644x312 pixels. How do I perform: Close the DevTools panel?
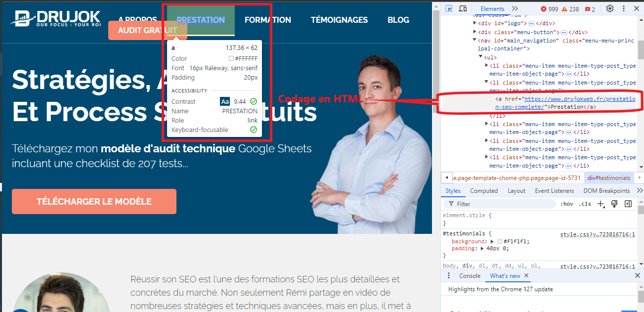[637, 8]
